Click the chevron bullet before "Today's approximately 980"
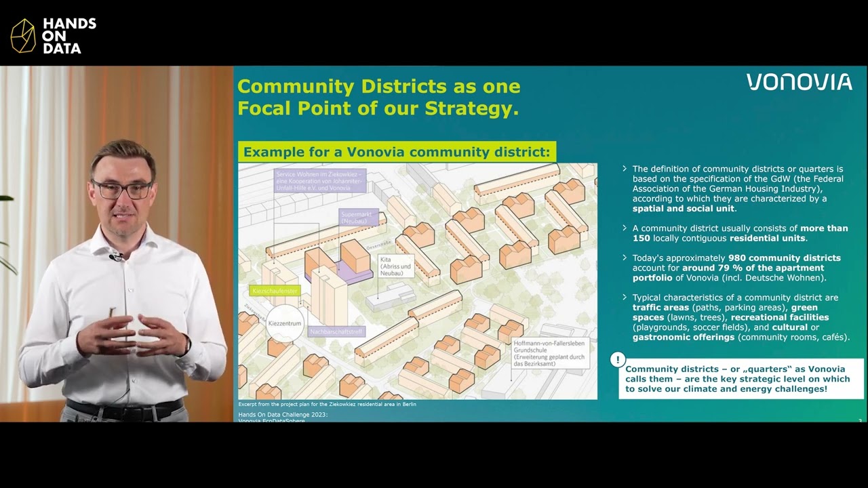 (x=625, y=258)
